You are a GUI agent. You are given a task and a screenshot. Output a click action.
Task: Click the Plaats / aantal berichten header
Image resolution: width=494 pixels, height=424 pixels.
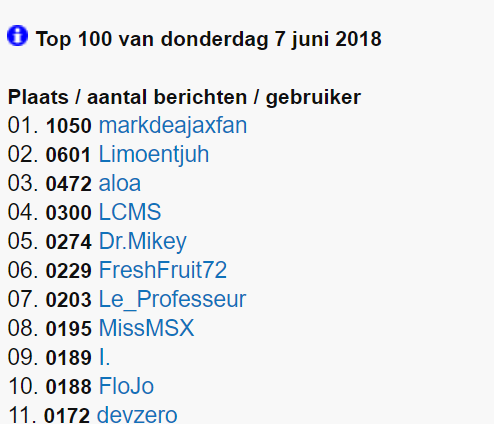tap(184, 98)
